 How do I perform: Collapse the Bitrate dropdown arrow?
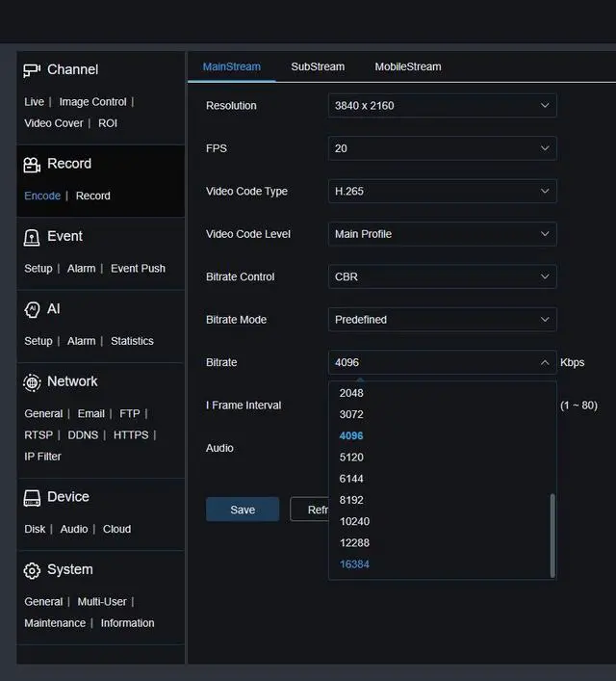(x=545, y=362)
